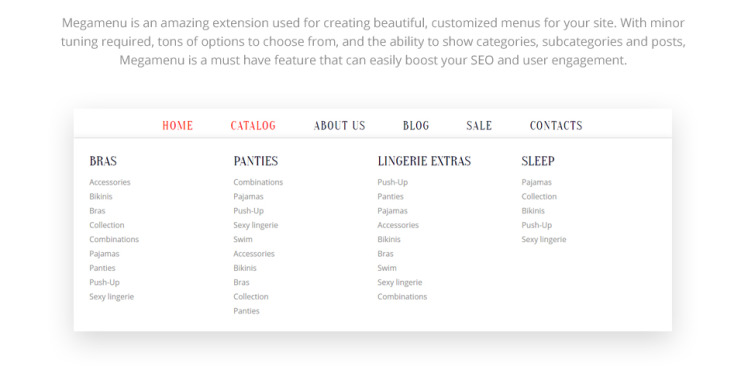Open the HOME menu item
Image resolution: width=748 pixels, height=388 pixels.
[x=177, y=126]
